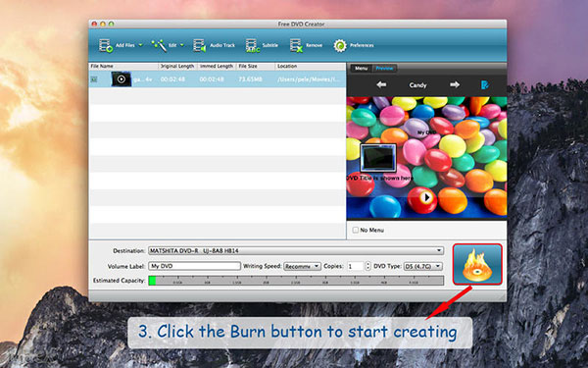588x368 pixels.
Task: Open the Destination drive dropdown
Action: point(296,250)
